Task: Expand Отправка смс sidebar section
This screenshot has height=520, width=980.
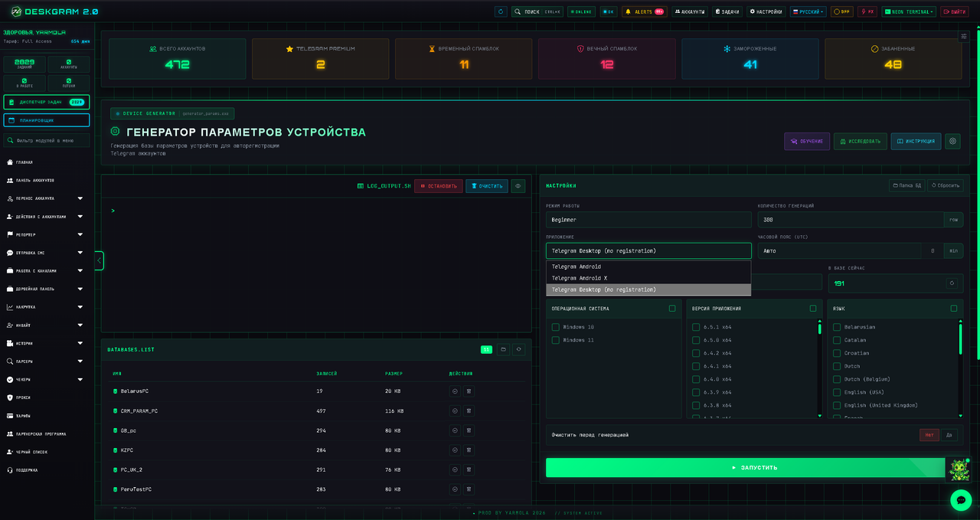Action: point(46,253)
